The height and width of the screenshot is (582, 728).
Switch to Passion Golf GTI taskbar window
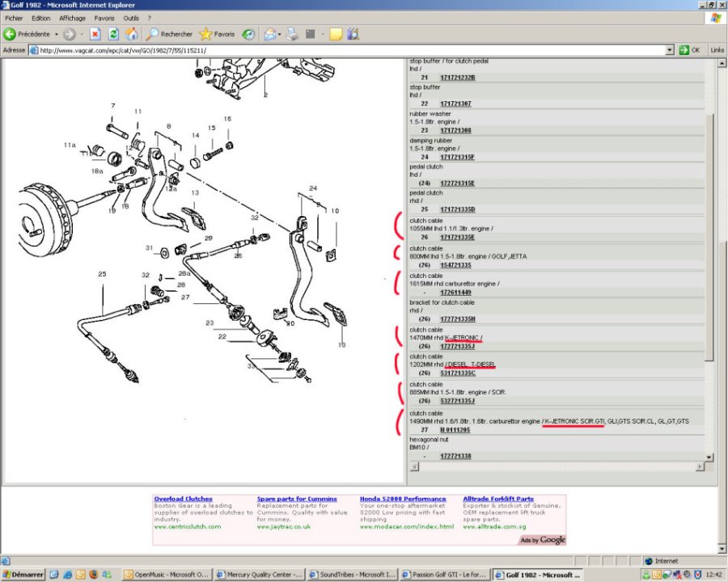click(x=445, y=575)
